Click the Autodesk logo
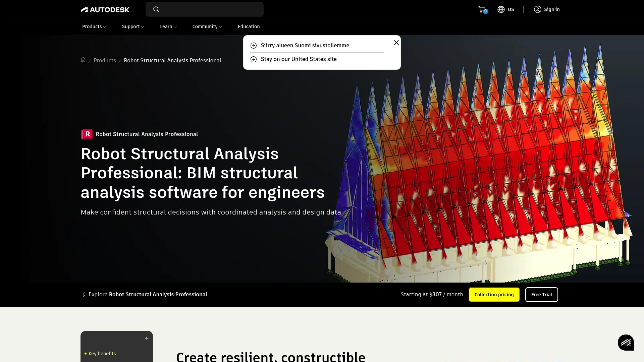This screenshot has width=644, height=362. [105, 10]
